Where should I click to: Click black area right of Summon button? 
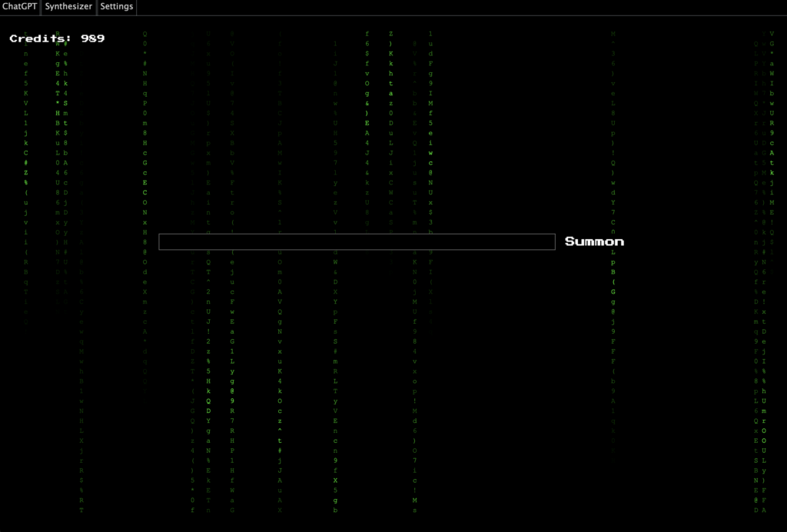tap(692, 241)
